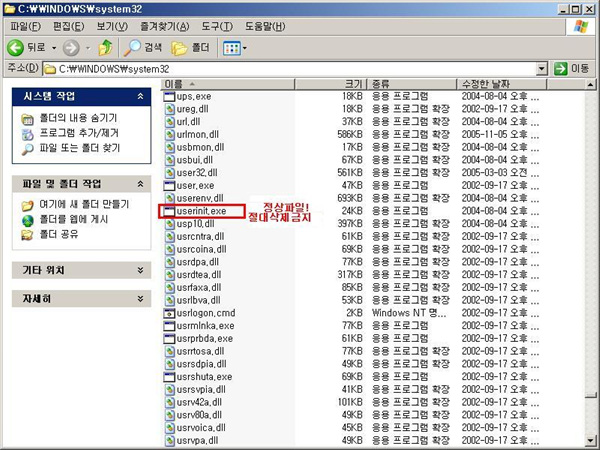Click the 폴더 공유 link
The width and height of the screenshot is (600, 450).
tap(59, 234)
